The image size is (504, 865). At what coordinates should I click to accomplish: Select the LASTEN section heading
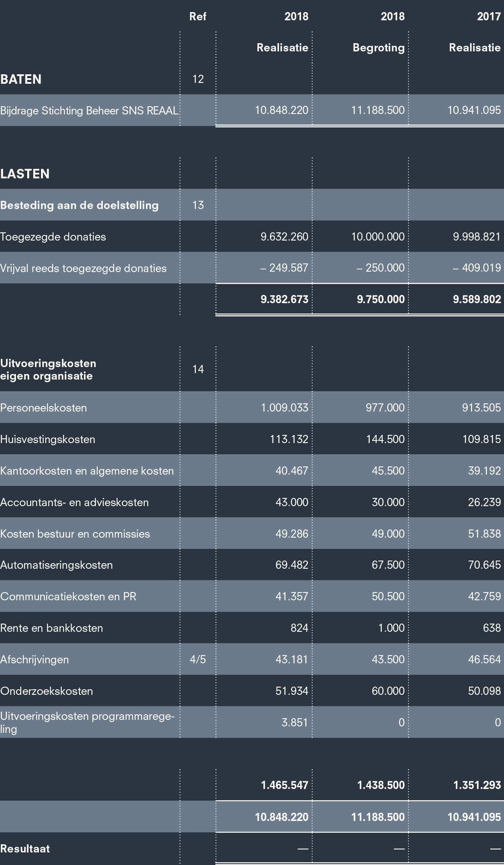(x=25, y=174)
